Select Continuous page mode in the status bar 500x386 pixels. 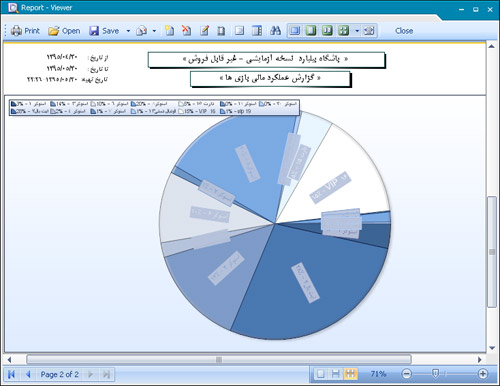pos(335,374)
